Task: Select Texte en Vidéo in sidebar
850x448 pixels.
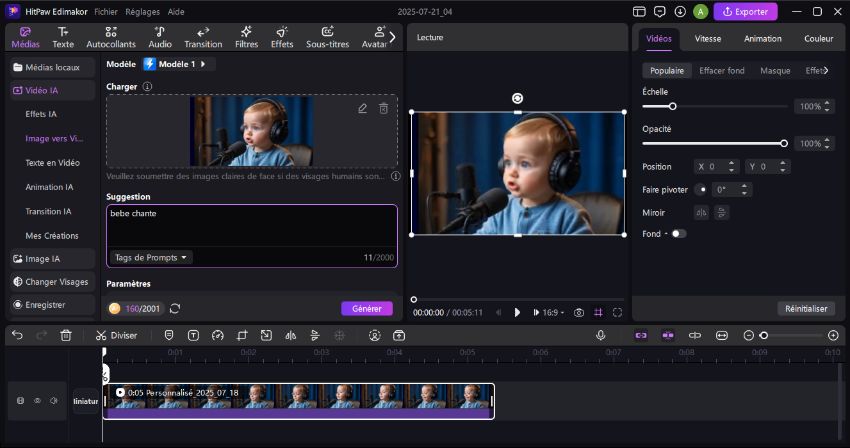Action: [53, 163]
